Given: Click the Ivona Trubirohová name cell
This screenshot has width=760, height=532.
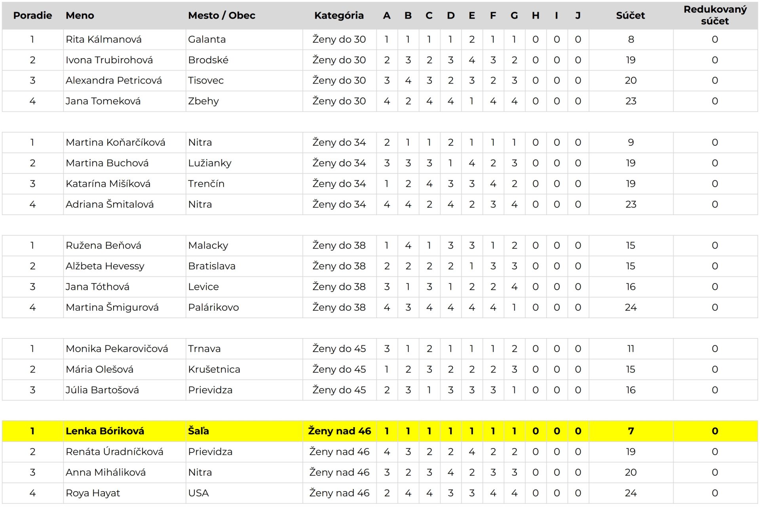Looking at the screenshot, I should coord(124,60).
